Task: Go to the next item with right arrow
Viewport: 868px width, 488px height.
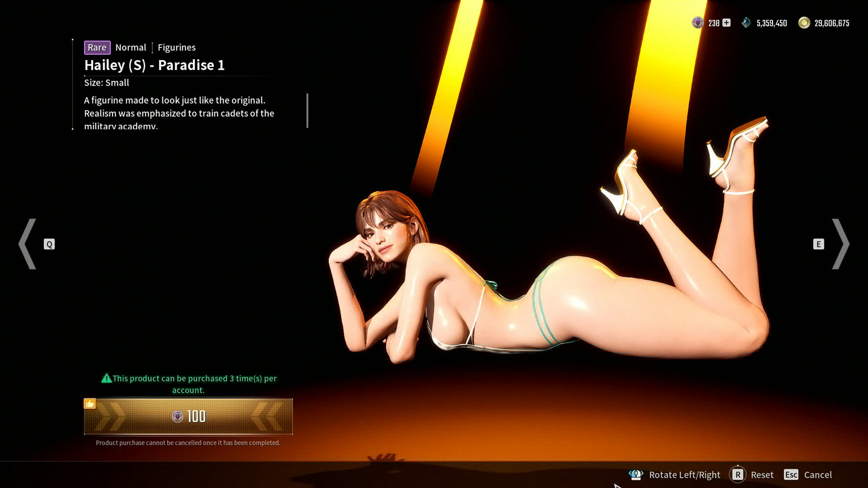Action: 841,244
